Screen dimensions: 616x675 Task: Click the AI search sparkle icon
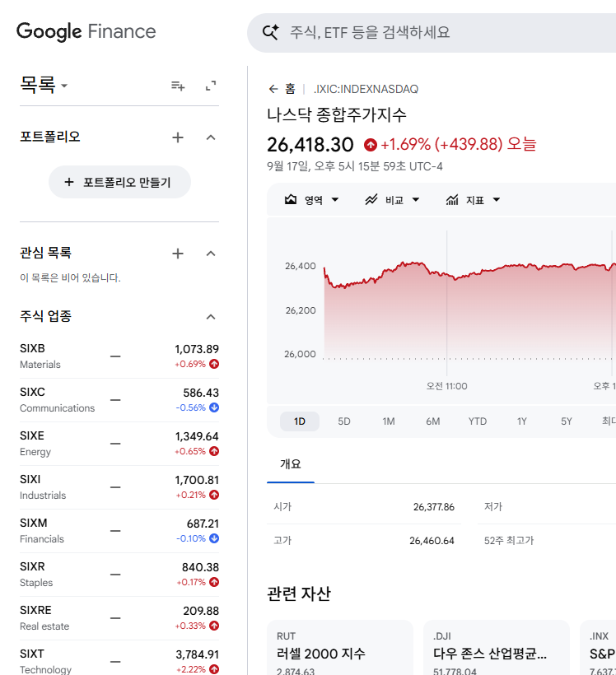pos(271,32)
